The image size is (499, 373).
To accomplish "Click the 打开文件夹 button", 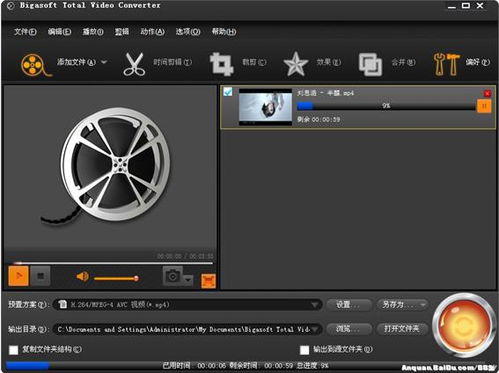I will (402, 329).
